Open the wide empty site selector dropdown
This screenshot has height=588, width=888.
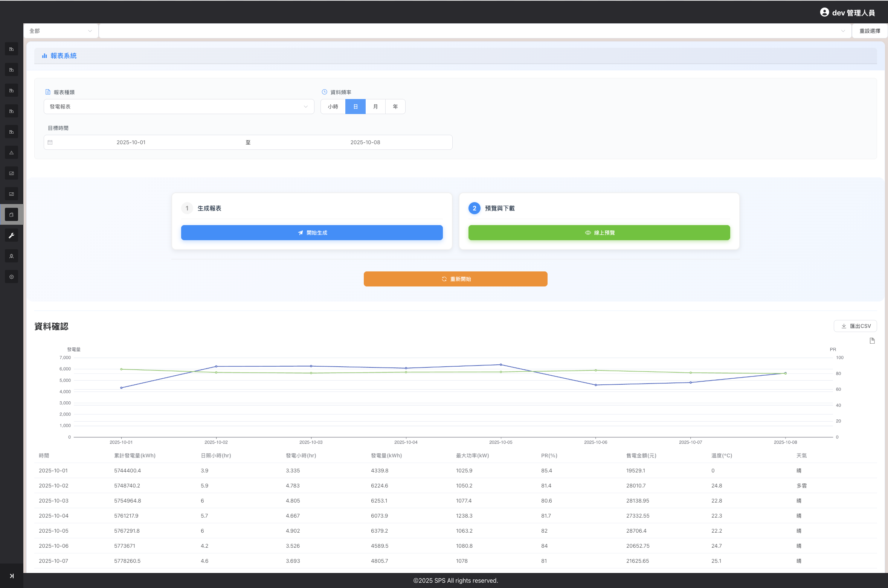point(475,31)
